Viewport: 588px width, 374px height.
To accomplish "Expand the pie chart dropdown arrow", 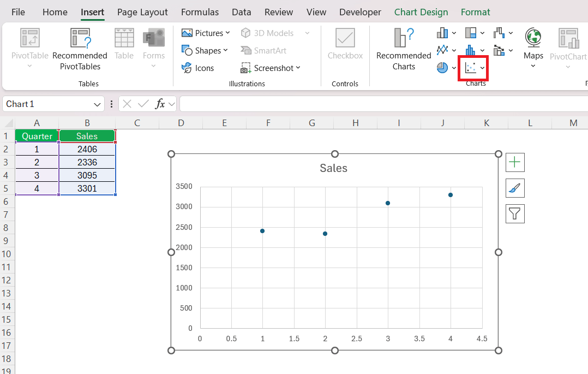I will [x=454, y=68].
